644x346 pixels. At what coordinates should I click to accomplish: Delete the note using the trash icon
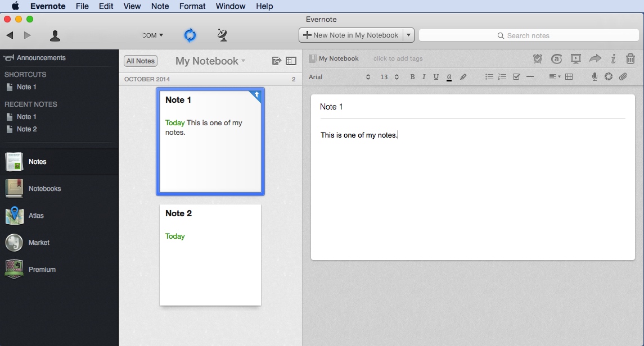(x=631, y=59)
